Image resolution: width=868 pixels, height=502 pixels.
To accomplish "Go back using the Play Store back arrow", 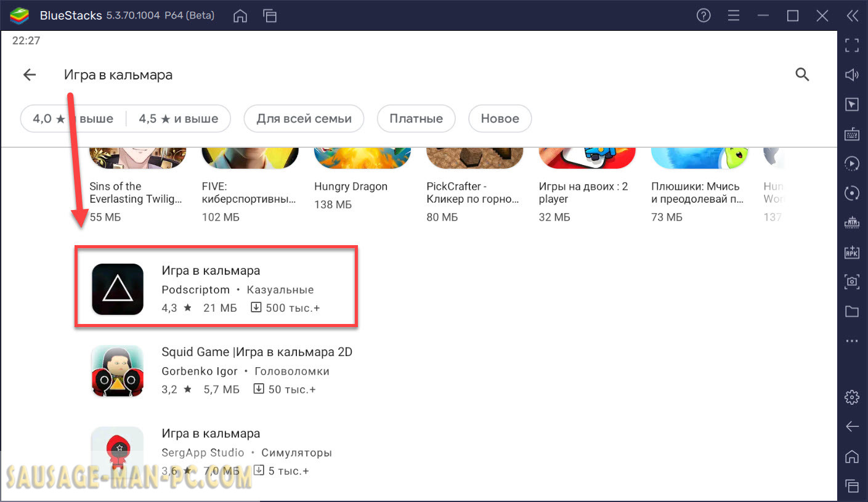I will [x=30, y=75].
